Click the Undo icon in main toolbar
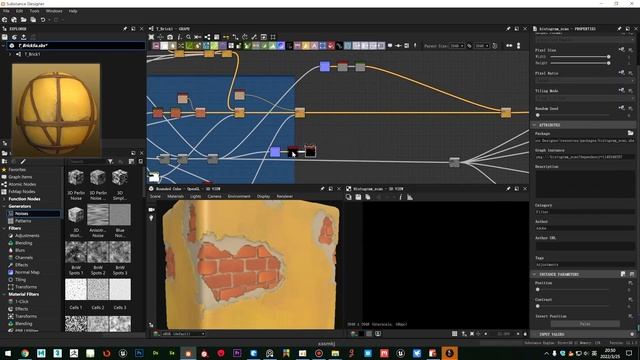The image size is (640, 360). 43,20
